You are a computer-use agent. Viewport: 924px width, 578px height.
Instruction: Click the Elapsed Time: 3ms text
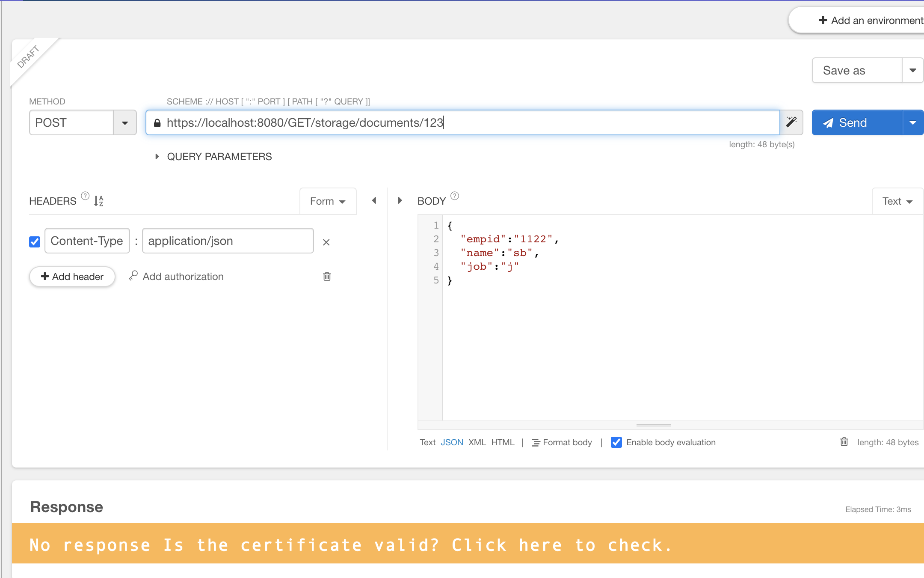click(x=878, y=509)
